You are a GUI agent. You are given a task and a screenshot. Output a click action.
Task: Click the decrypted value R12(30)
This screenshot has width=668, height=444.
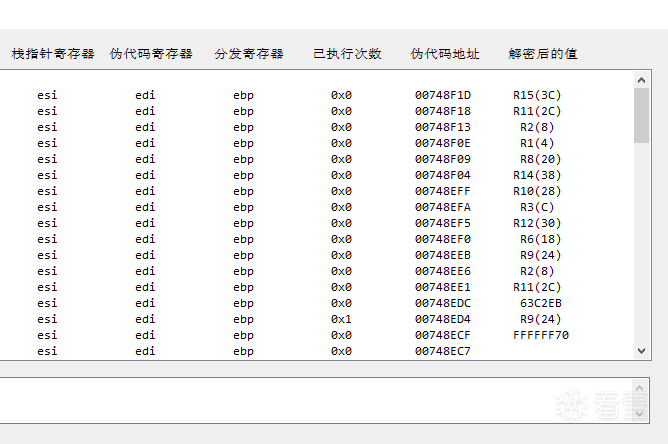tap(537, 223)
